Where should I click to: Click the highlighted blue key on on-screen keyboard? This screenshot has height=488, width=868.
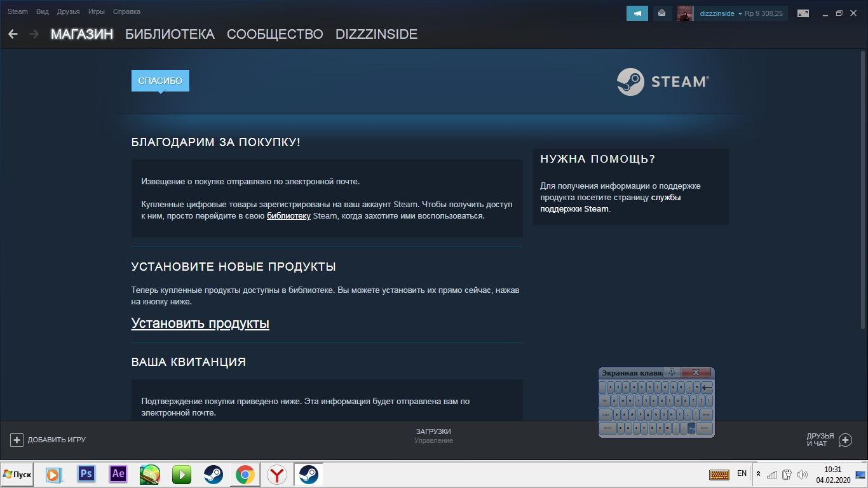pyautogui.click(x=692, y=428)
